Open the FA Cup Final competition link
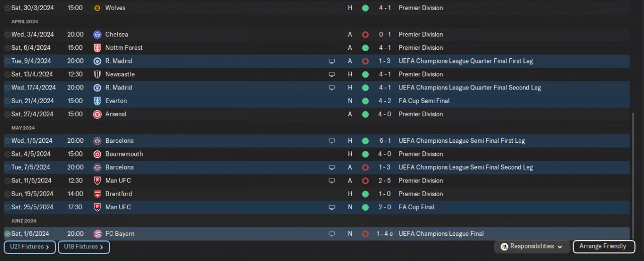The image size is (644, 261). click(416, 207)
